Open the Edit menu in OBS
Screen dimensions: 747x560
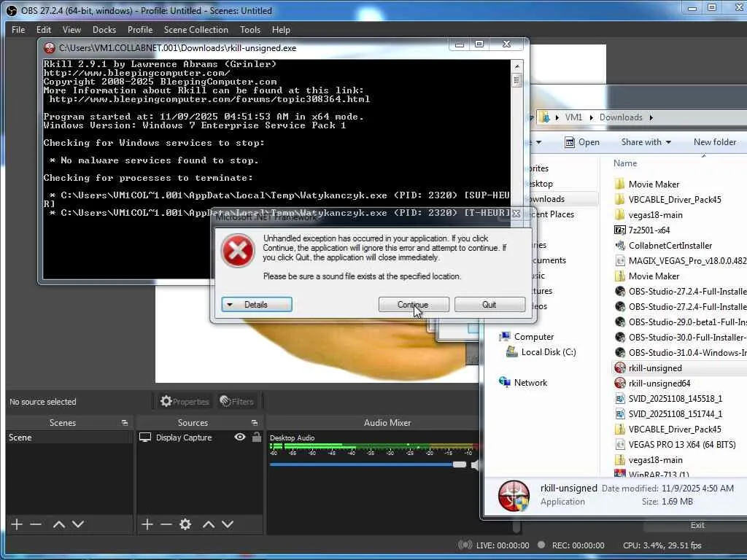[x=43, y=29]
